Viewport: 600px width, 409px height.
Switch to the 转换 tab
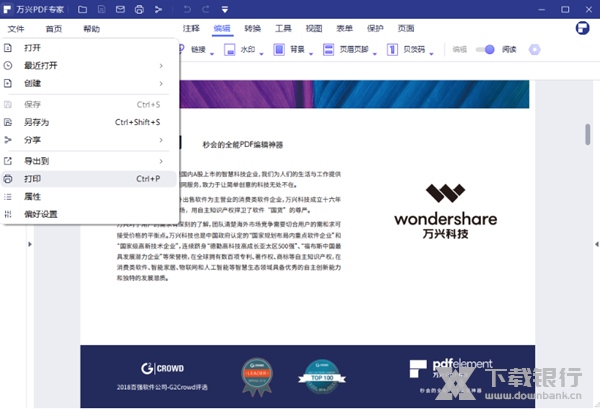253,28
